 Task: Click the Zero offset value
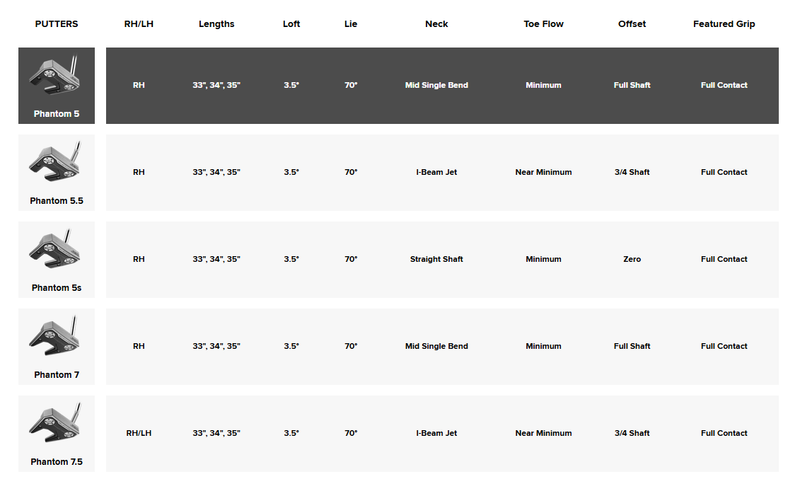[x=632, y=259]
